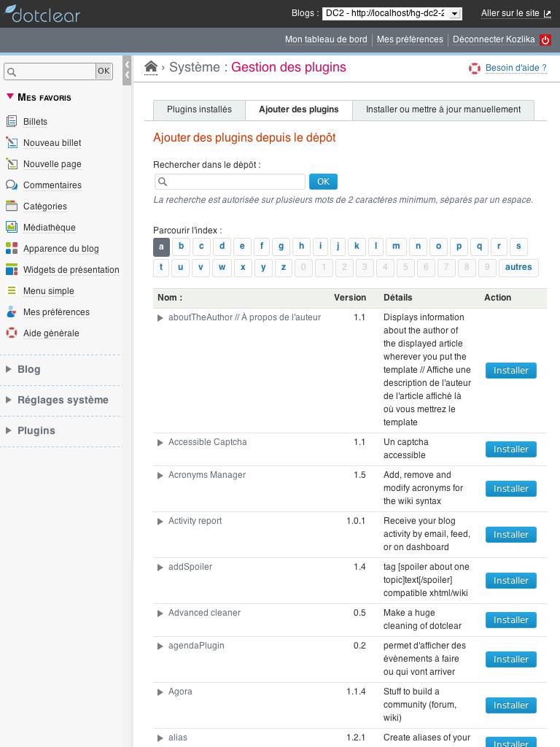The width and height of the screenshot is (560, 747).
Task: Click the Médiathèque picture icon
Action: [12, 227]
